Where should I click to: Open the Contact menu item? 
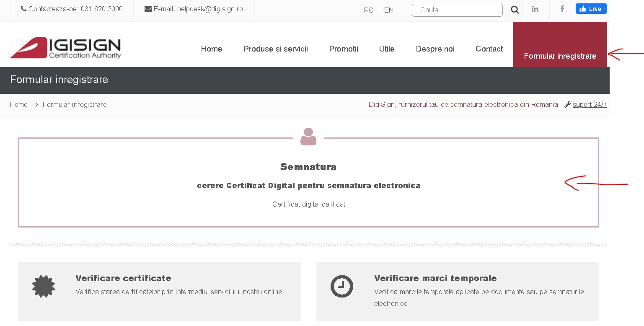(x=489, y=49)
